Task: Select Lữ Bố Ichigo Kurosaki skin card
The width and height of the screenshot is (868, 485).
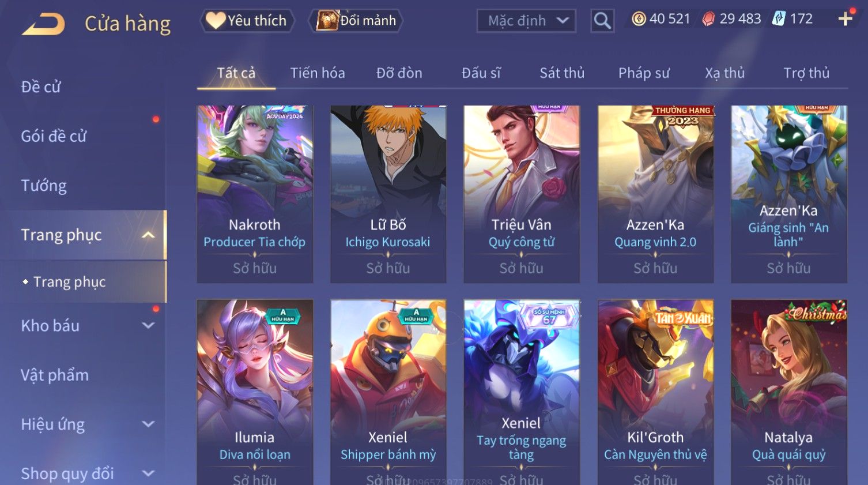Action: 388,194
